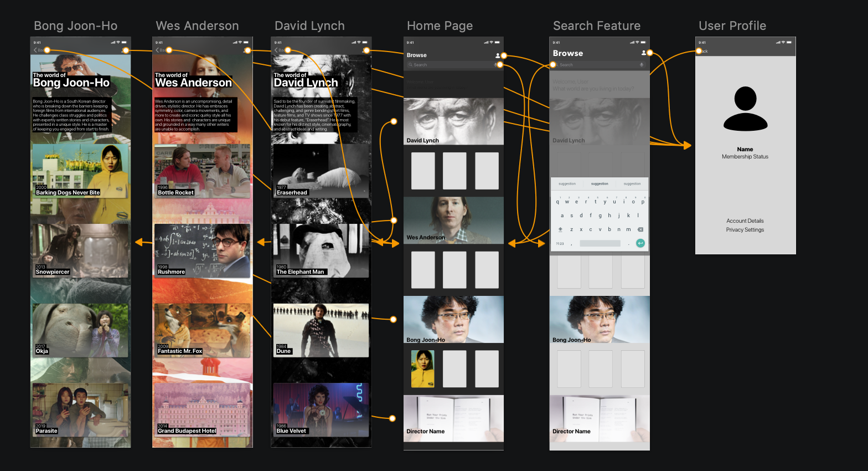Image resolution: width=868 pixels, height=471 pixels.
Task: Tap the space bar on the keyboard
Action: coord(600,243)
